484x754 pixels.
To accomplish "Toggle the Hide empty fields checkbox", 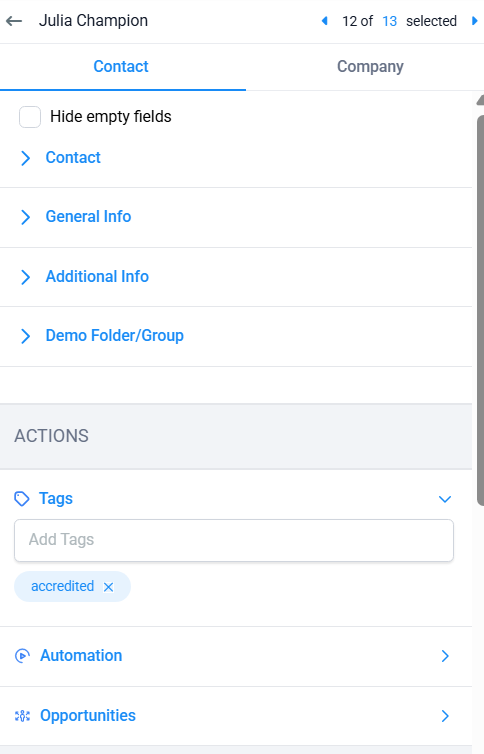I will (x=30, y=117).
